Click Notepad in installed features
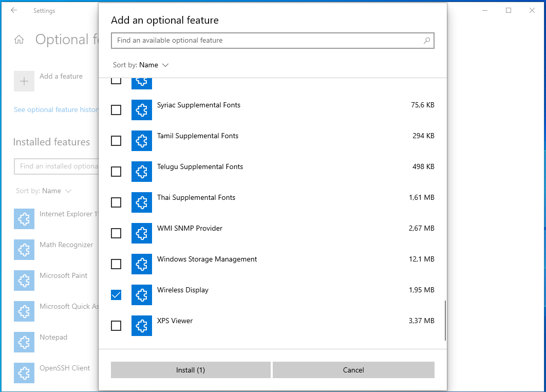The image size is (546, 392). (53, 338)
